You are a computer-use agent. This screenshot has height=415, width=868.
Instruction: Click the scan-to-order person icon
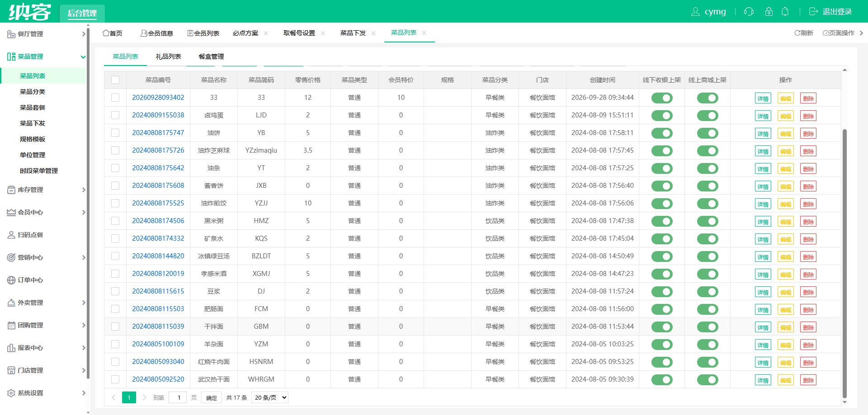(x=11, y=235)
